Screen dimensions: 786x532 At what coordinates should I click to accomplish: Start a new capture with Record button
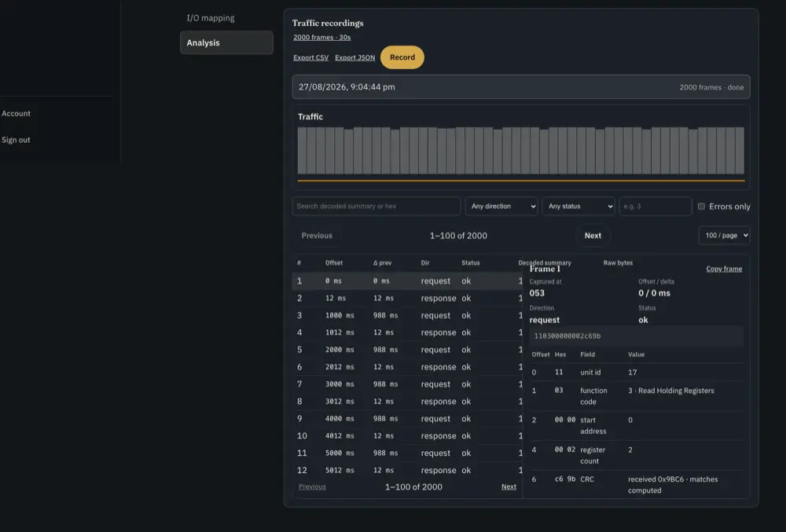coord(402,57)
